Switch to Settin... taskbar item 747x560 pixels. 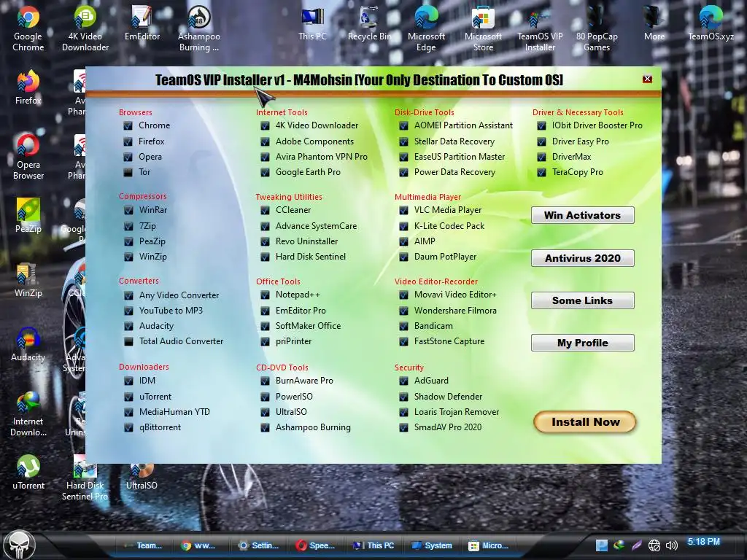258,545
